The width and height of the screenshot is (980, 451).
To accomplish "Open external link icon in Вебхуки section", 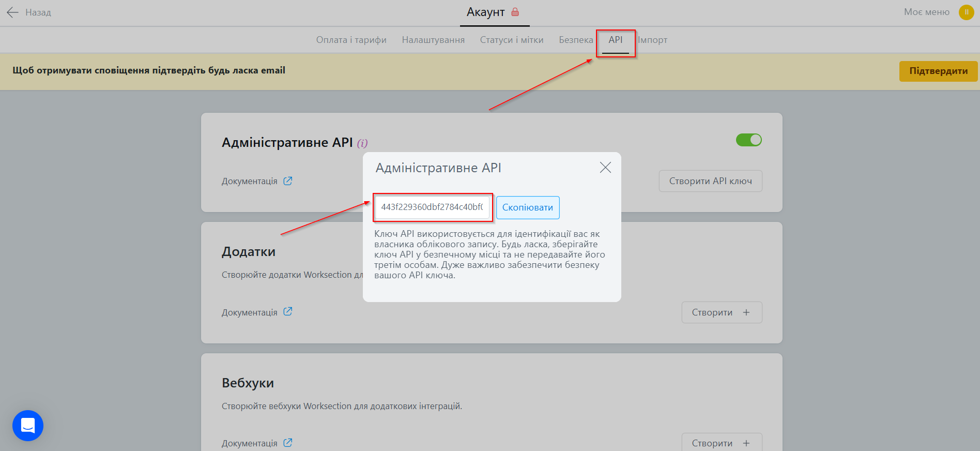I will 288,443.
